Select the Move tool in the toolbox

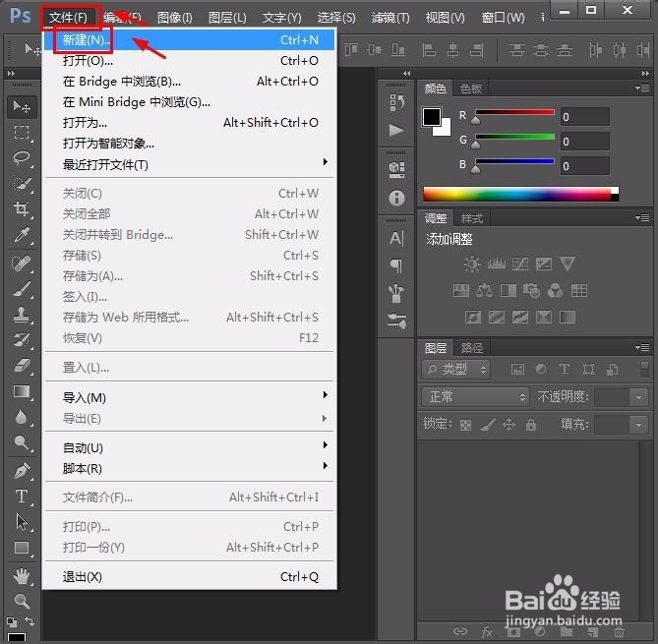22,106
